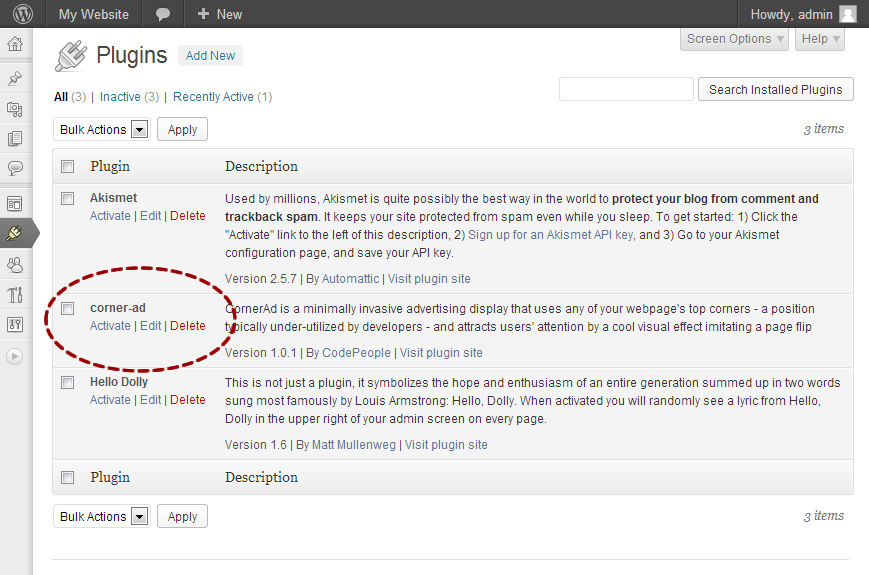The image size is (869, 575).
Task: Check the corner-ad plugin checkbox
Action: pyautogui.click(x=68, y=309)
